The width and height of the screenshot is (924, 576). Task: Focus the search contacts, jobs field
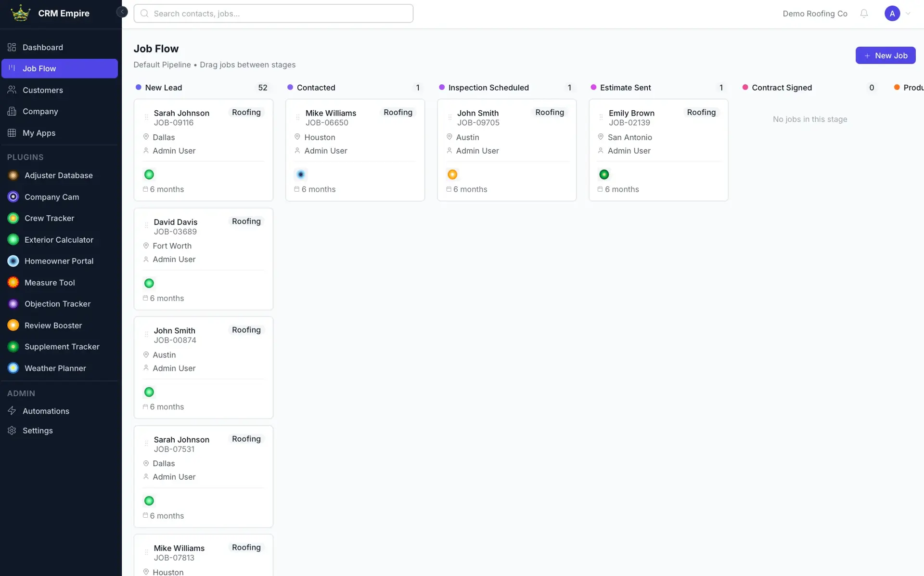pyautogui.click(x=273, y=13)
